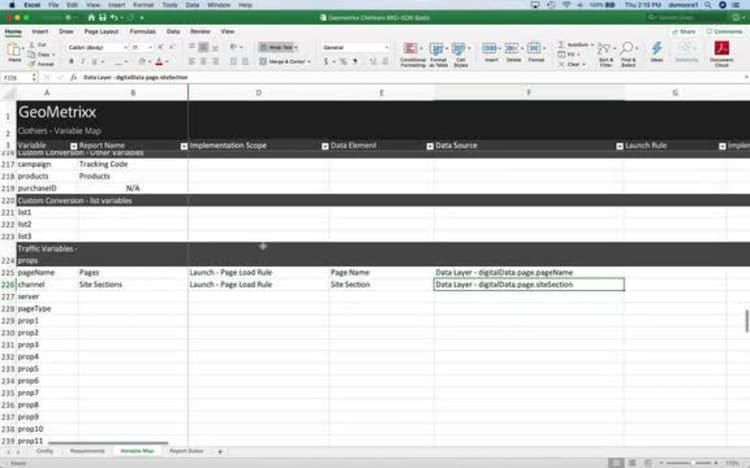This screenshot has height=468, width=750.
Task: Open Implementation Scope filter dropdown
Action: coord(325,146)
